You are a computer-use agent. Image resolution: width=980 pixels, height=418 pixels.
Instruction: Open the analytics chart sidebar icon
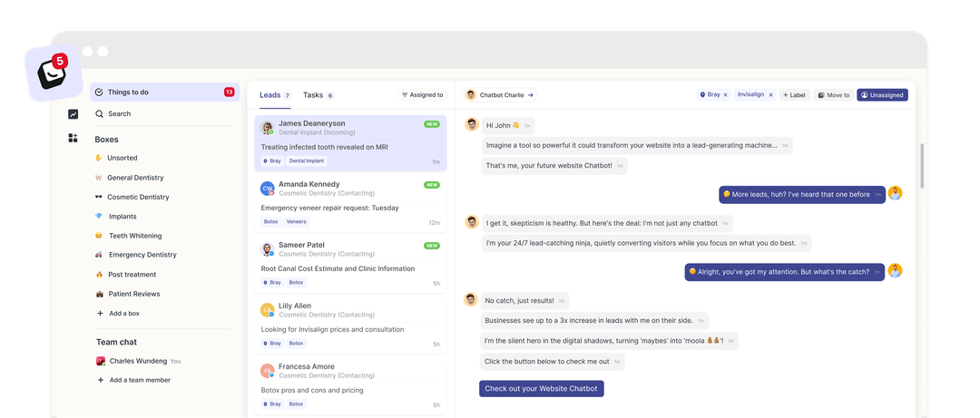pyautogui.click(x=73, y=114)
